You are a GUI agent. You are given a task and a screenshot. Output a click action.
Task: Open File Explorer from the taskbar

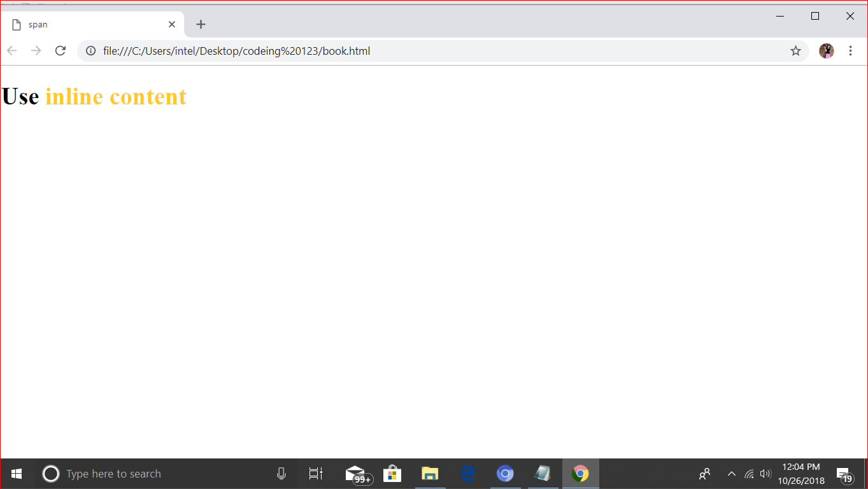(x=430, y=474)
